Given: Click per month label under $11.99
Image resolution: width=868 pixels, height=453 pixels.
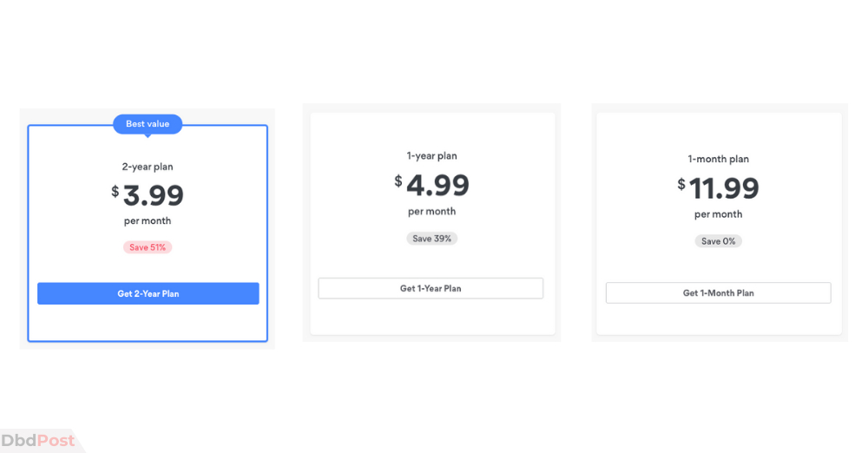Looking at the screenshot, I should pyautogui.click(x=718, y=214).
